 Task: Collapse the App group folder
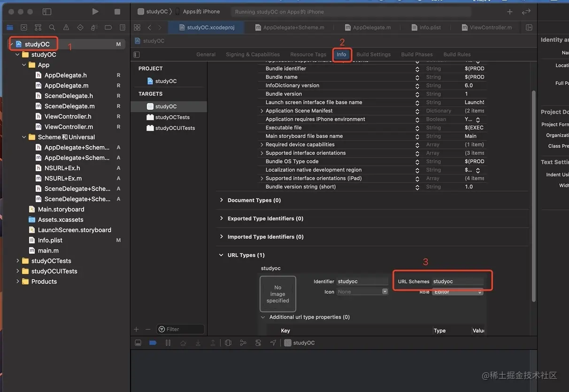tap(24, 65)
